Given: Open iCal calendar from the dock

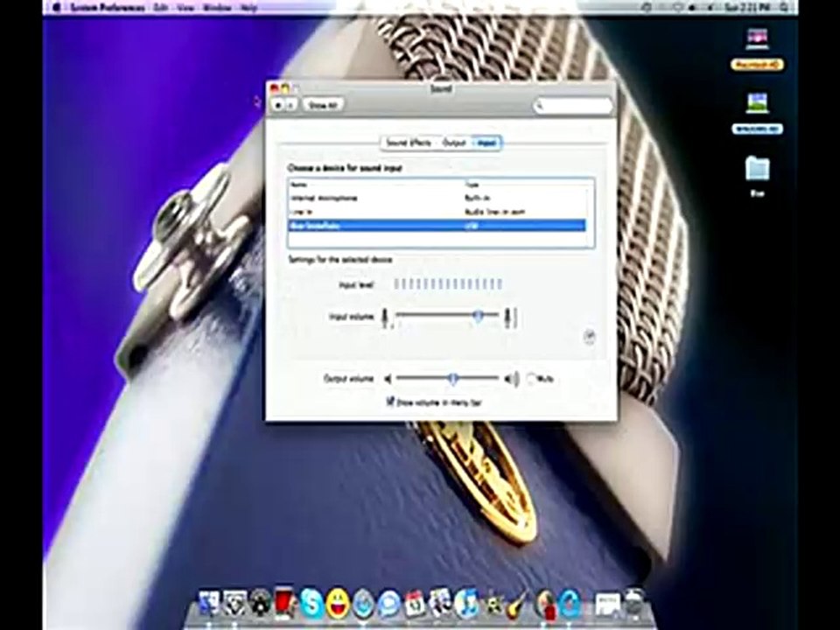Looking at the screenshot, I should click(x=415, y=605).
